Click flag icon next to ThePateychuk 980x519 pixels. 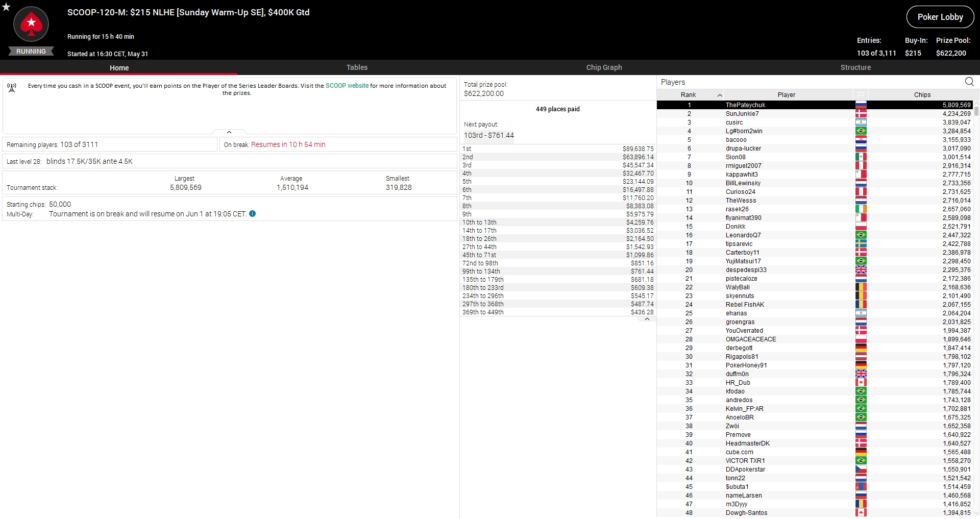click(x=861, y=105)
